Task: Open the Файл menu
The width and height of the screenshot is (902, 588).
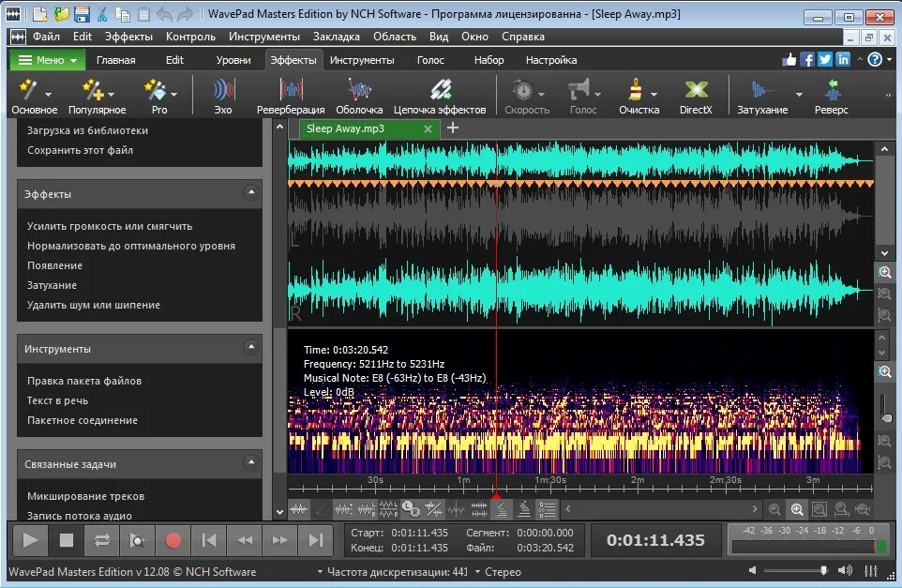Action: click(46, 37)
